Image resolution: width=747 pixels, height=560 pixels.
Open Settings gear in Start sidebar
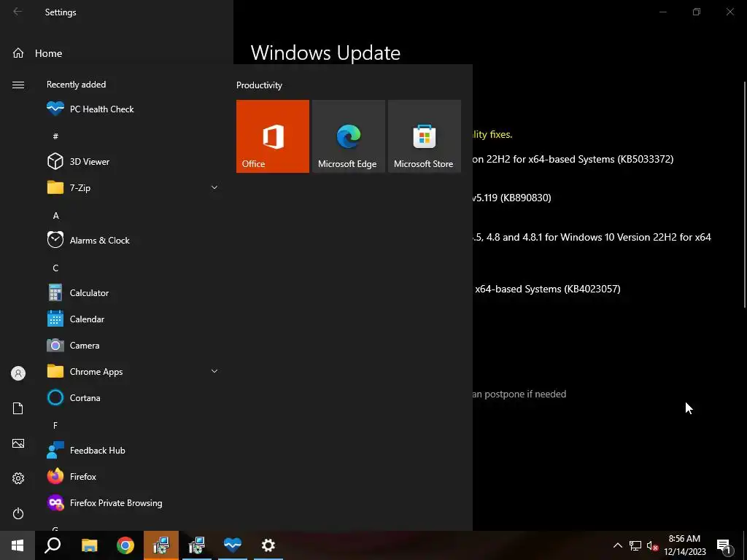click(18, 478)
